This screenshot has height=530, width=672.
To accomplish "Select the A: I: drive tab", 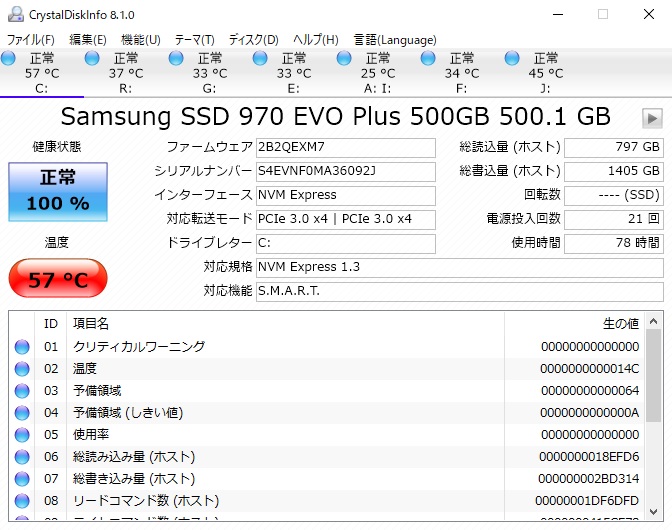I will 378,73.
